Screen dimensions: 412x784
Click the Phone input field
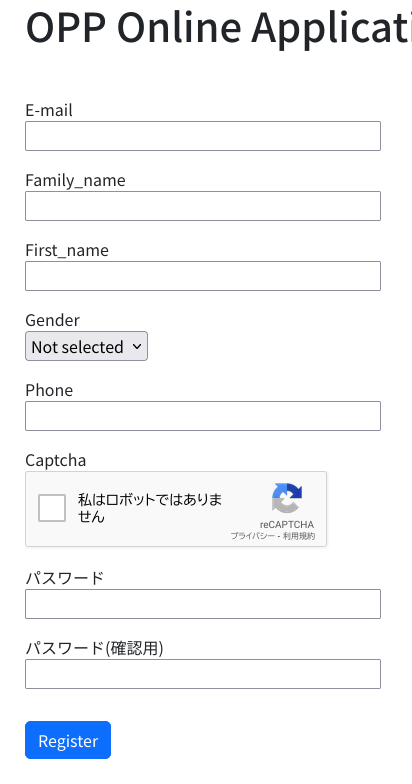click(203, 416)
